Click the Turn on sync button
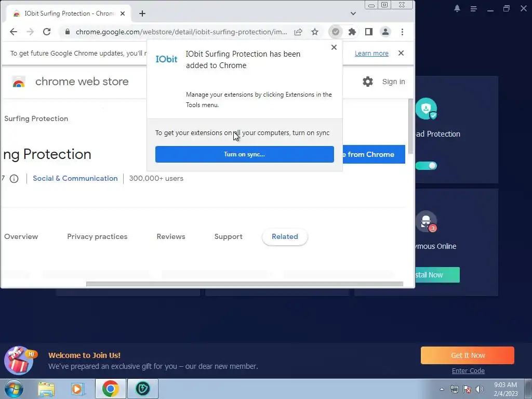 tap(245, 154)
